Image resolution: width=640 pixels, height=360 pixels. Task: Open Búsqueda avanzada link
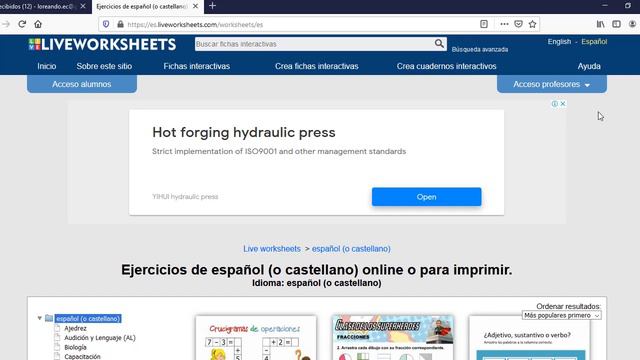pyautogui.click(x=480, y=49)
